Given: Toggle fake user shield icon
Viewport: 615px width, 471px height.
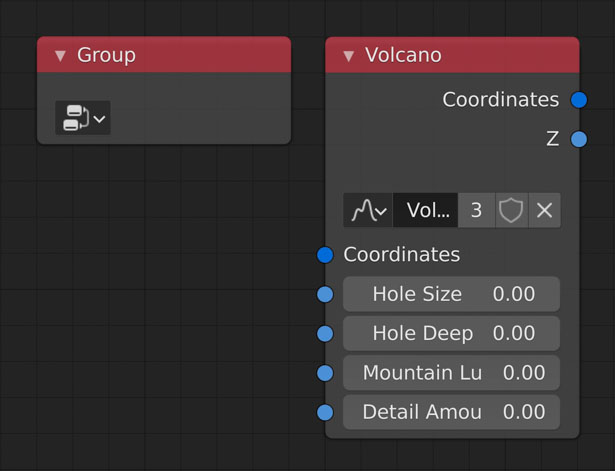Looking at the screenshot, I should pos(511,210).
